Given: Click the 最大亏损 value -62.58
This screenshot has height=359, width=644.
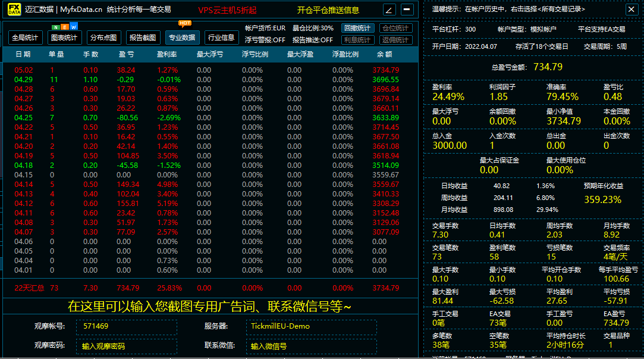Looking at the screenshot, I should (501, 301).
